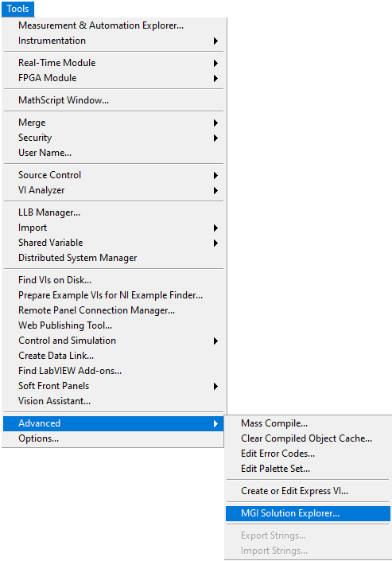Expand the FPGA Module submenu
The height and width of the screenshot is (561, 392).
[113, 78]
